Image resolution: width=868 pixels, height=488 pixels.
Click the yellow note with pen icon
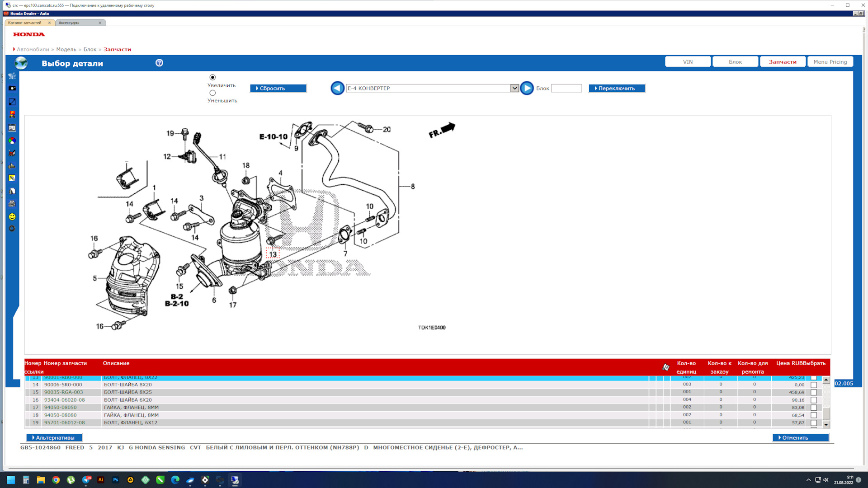click(x=12, y=178)
